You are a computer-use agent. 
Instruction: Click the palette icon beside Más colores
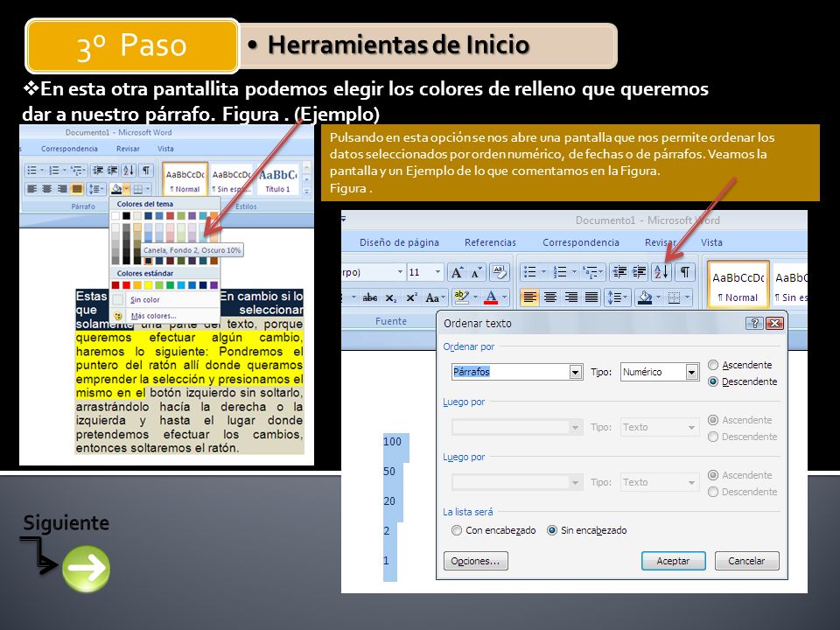(x=118, y=316)
